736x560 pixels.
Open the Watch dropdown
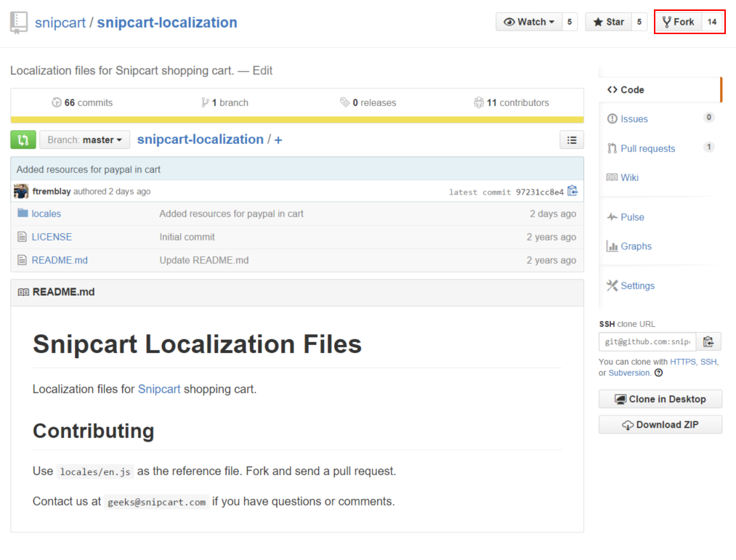(529, 22)
